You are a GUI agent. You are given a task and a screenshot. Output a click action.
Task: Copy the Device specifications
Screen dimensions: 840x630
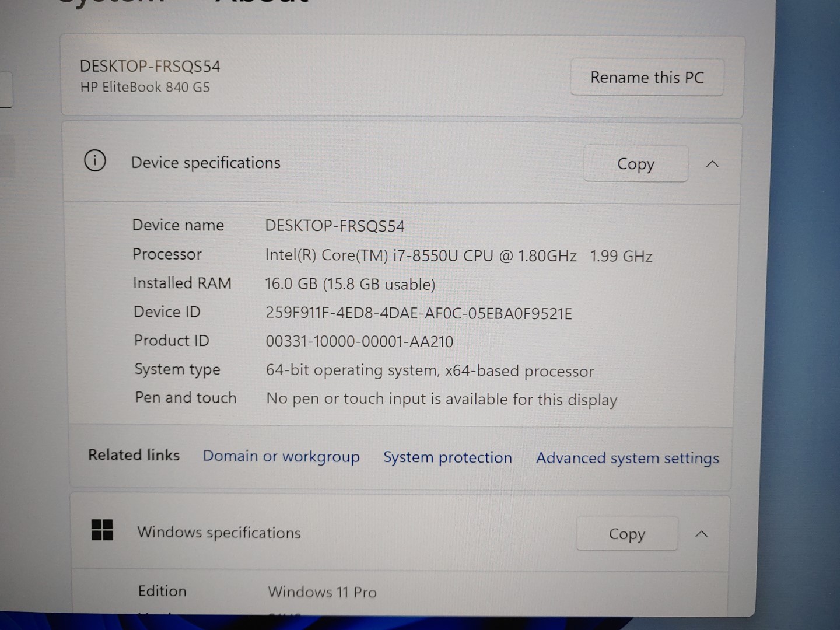point(636,164)
